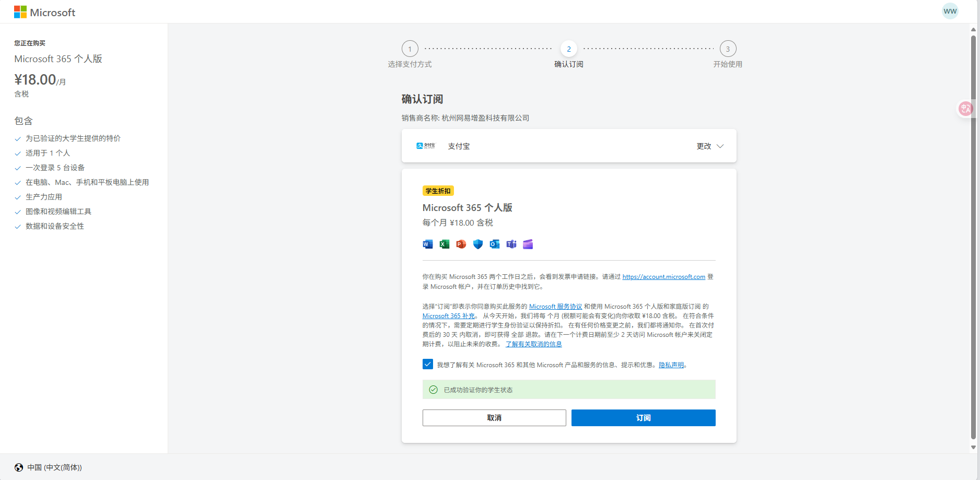Click 在电脑、Mac、手机和平板电脑上使用 item
This screenshot has width=980, height=480.
87,182
